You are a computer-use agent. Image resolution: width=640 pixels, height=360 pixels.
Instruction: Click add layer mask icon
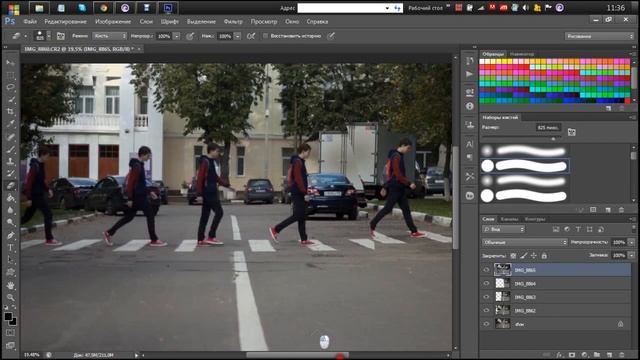[x=571, y=355]
